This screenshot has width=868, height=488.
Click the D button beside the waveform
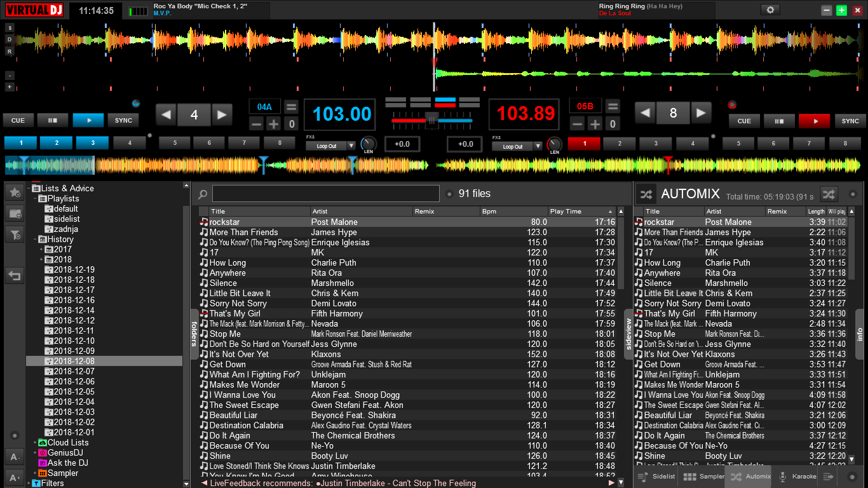pyautogui.click(x=10, y=39)
